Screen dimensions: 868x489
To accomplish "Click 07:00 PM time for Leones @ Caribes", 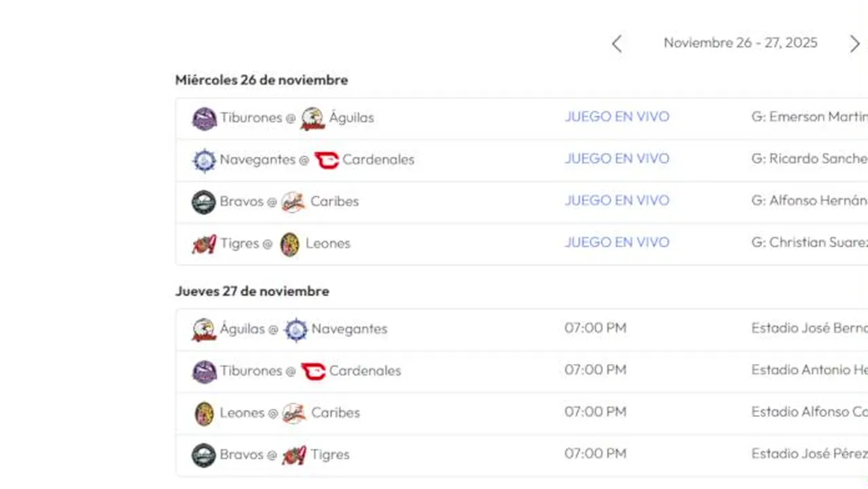I will coord(595,412).
